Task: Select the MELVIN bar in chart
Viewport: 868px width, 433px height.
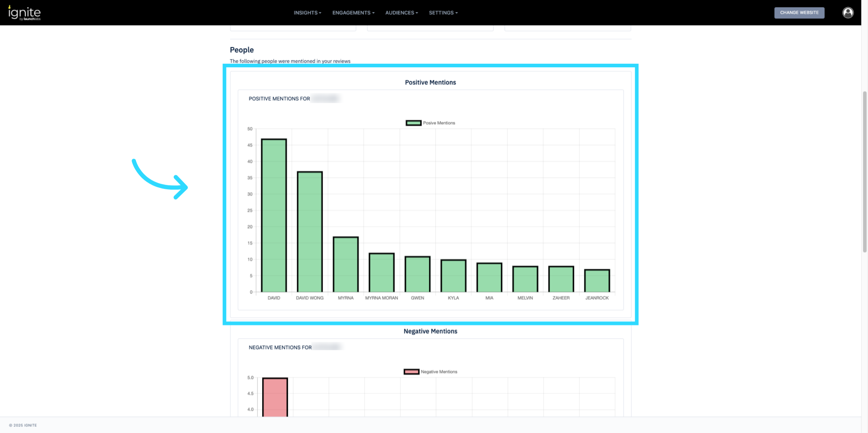Action: pos(525,279)
